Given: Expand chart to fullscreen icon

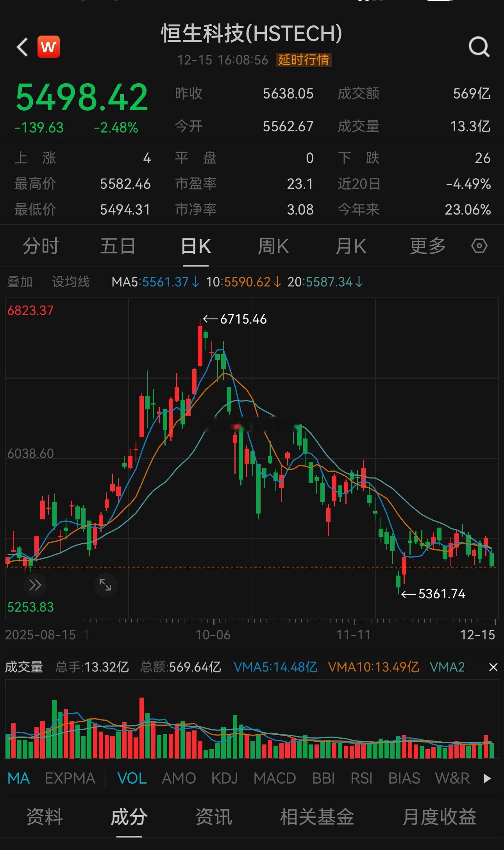Looking at the screenshot, I should (105, 585).
